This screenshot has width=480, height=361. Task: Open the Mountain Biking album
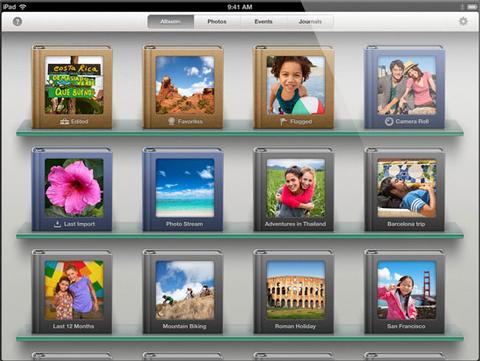[x=183, y=292]
